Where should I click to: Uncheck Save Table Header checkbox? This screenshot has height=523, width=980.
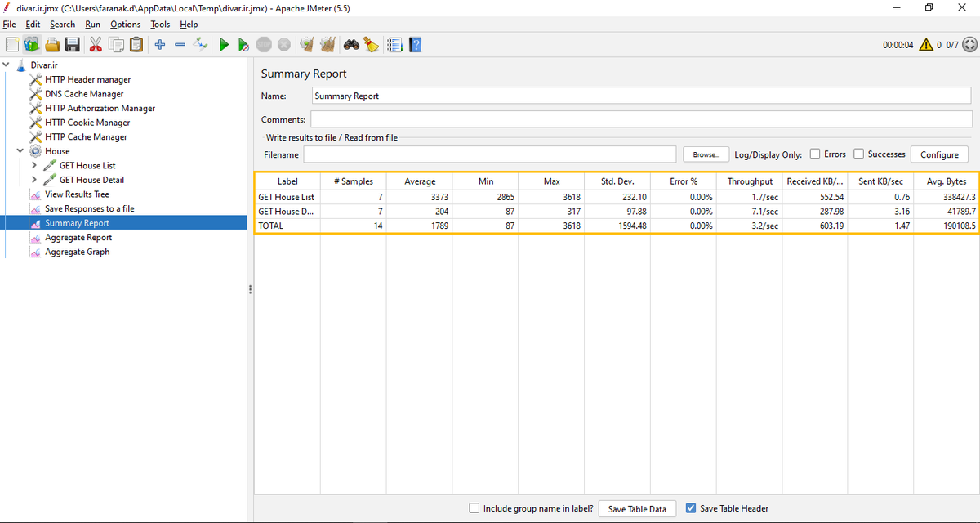pos(691,507)
